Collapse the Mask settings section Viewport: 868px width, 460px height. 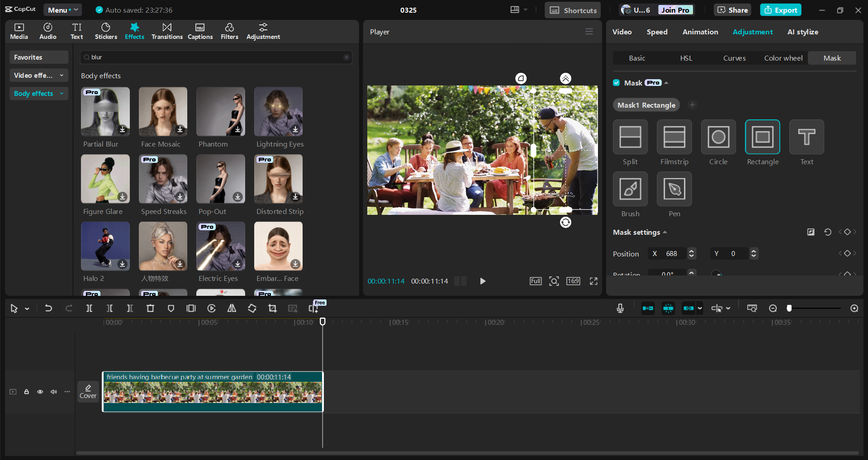664,232
